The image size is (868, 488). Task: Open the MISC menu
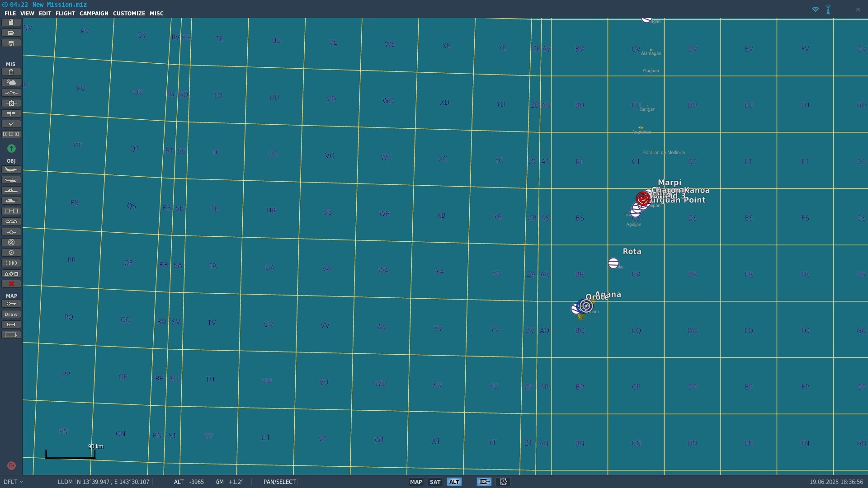156,14
